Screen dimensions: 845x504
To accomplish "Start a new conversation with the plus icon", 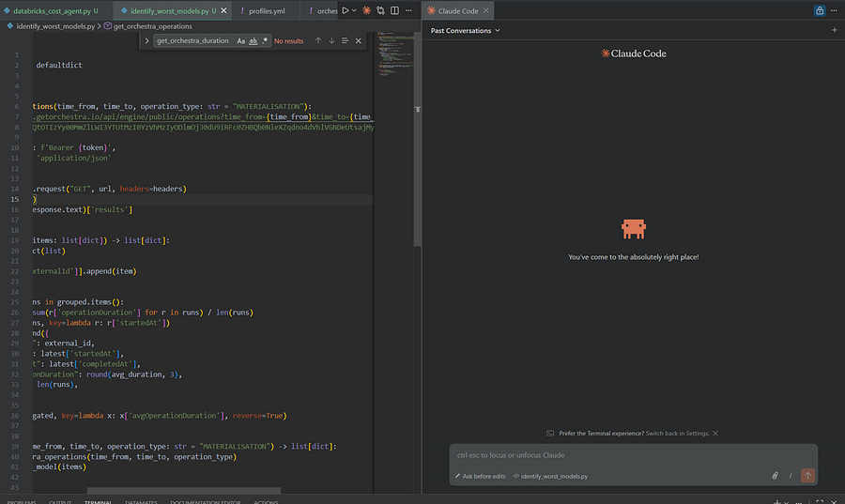I will [834, 30].
